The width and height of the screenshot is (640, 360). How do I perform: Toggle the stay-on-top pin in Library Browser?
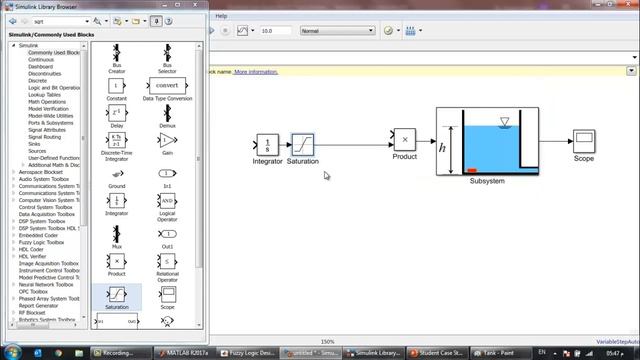click(x=156, y=21)
